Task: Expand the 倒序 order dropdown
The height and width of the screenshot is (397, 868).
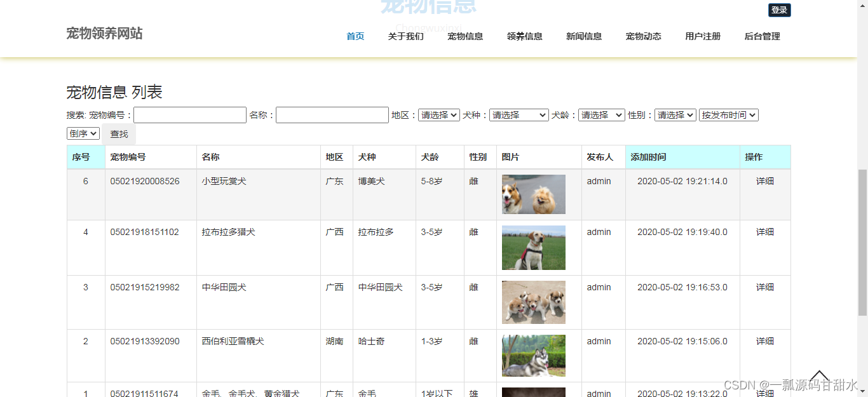Action: [x=83, y=133]
